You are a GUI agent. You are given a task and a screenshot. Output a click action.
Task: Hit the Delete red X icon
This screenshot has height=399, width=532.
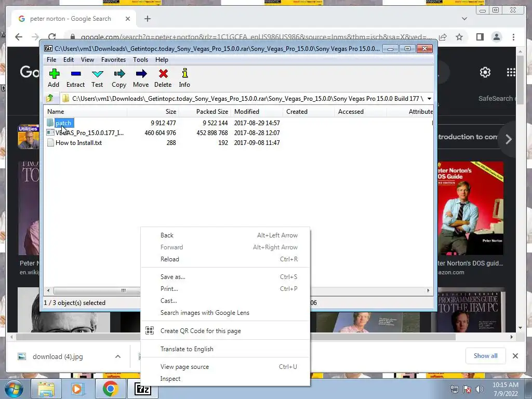(163, 78)
